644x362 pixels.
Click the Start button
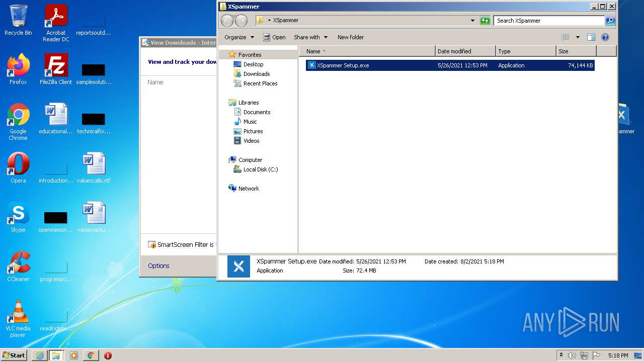click(14, 355)
